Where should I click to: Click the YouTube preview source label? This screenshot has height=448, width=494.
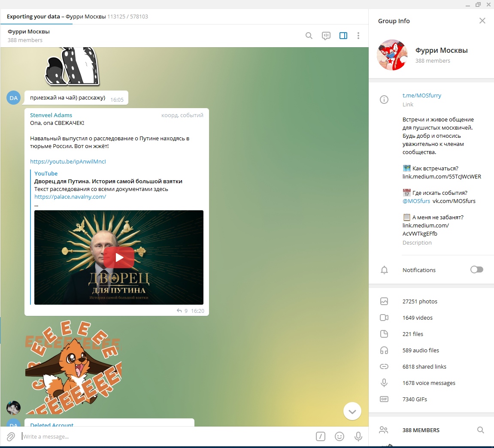pyautogui.click(x=46, y=174)
